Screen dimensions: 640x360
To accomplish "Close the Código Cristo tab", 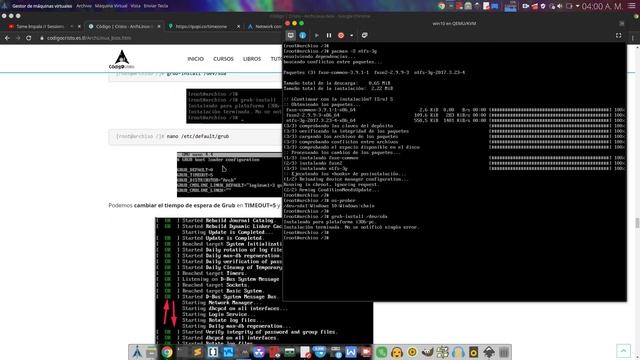I will click(x=159, y=26).
